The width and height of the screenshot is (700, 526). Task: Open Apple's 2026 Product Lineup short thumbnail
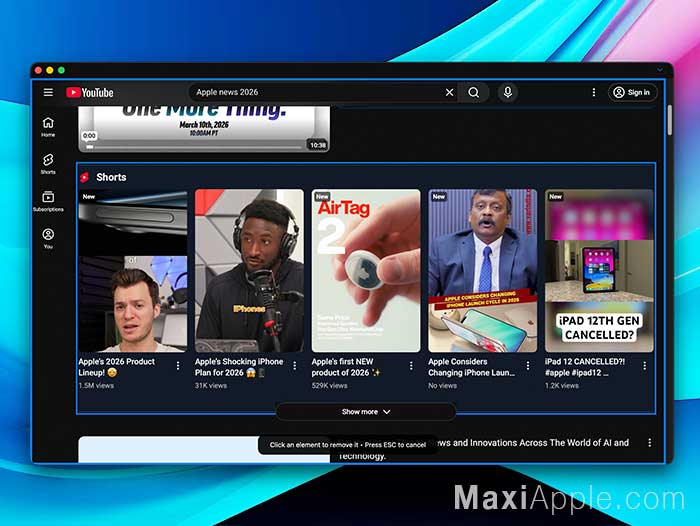[x=133, y=271]
